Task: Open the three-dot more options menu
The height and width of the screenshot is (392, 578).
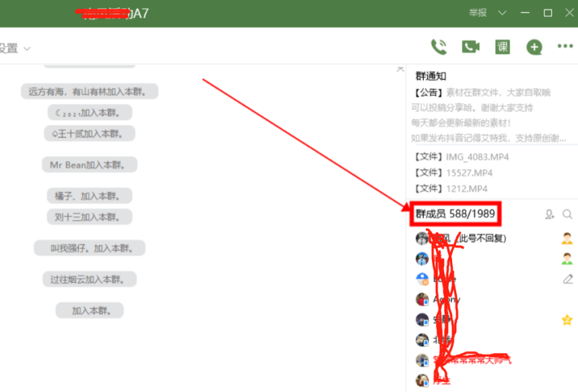Action: 565,46
